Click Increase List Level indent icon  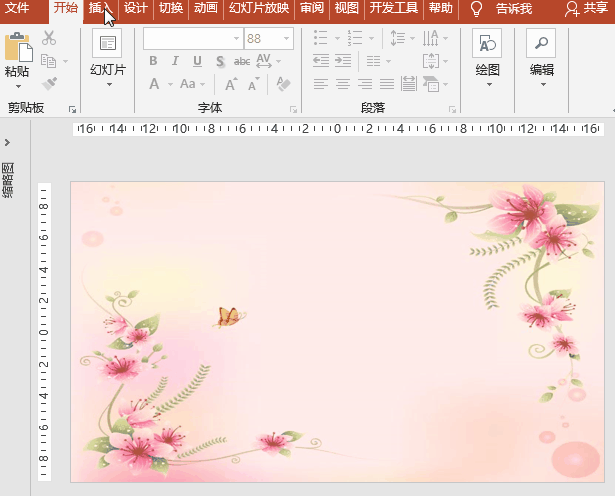point(343,61)
